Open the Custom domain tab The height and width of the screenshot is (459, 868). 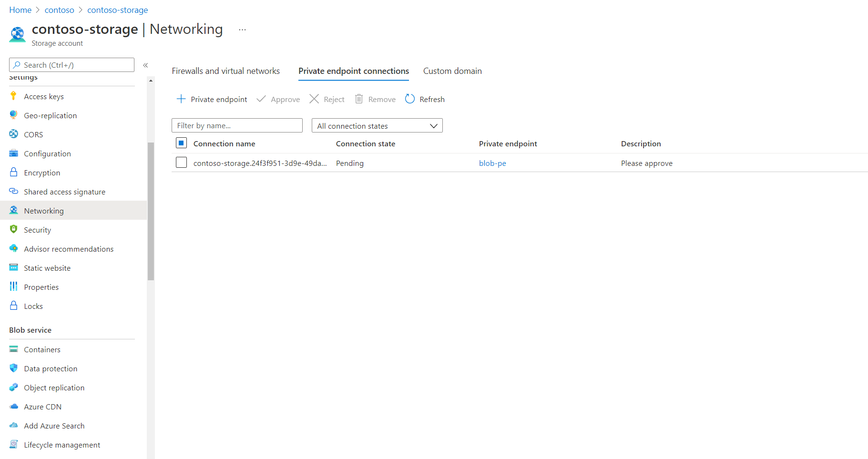[452, 71]
